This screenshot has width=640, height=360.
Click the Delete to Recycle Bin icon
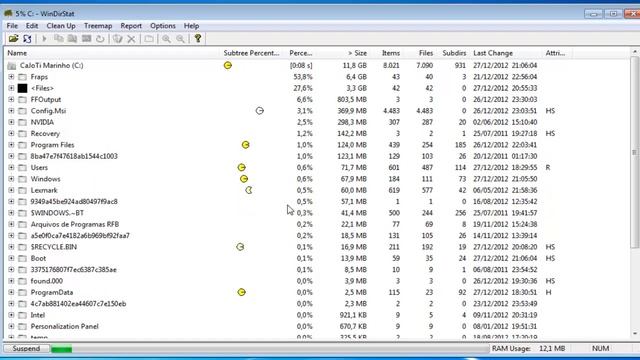[118, 39]
